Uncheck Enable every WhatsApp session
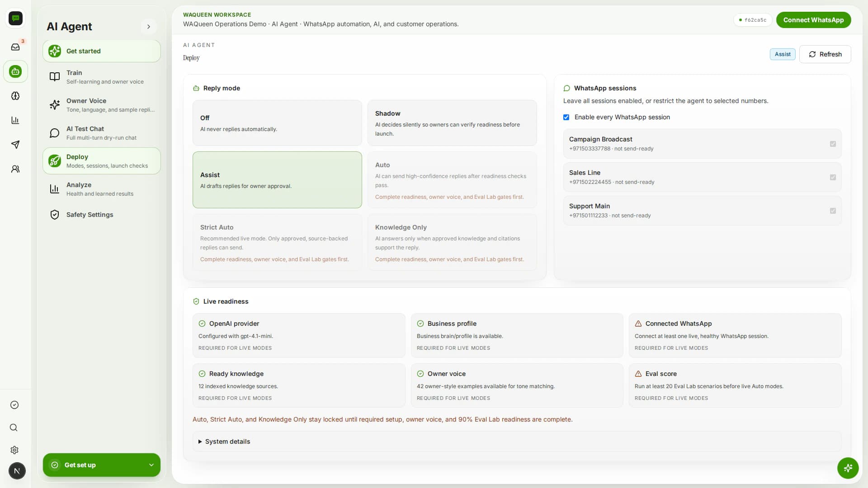The width and height of the screenshot is (868, 488). coord(566,117)
